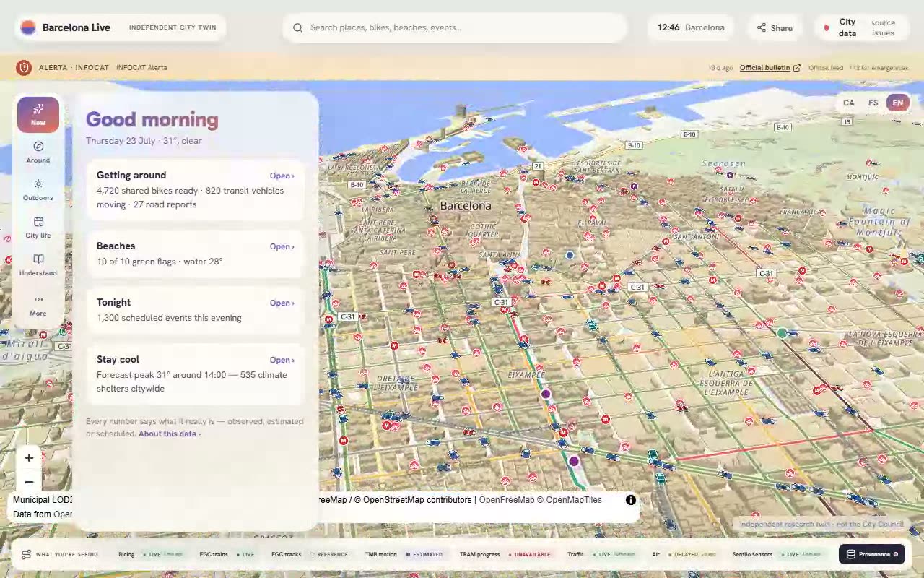
Task: Click the red City data status dot
Action: [827, 28]
